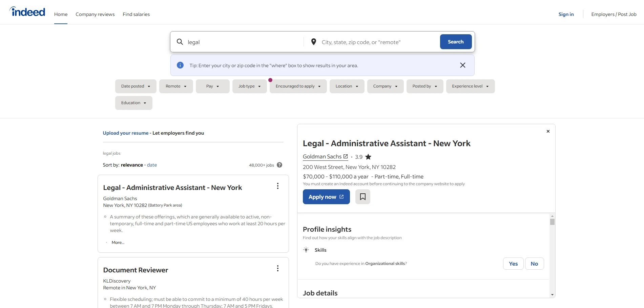Click the magnifying glass search icon
This screenshot has height=308, width=644.
(x=180, y=42)
